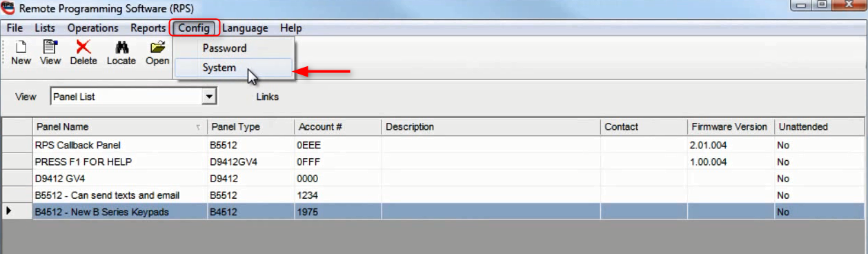The image size is (868, 254).
Task: Click the Delete toolbar icon
Action: click(x=83, y=52)
